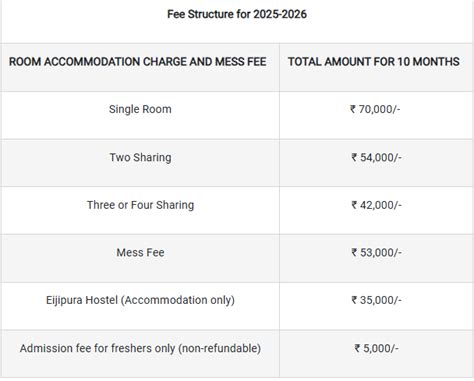This screenshot has width=474, height=381.
Task: Select the Two Sharing row label
Action: (x=140, y=157)
